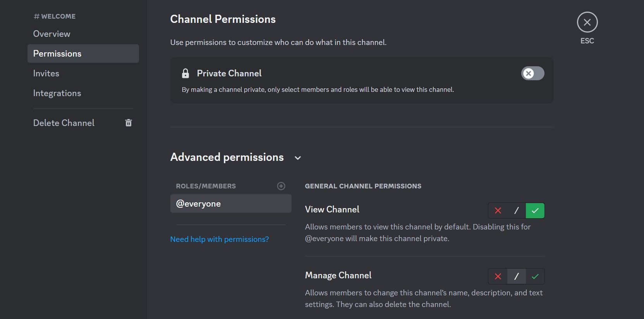Click the hashtag icon beside WELCOME
This screenshot has height=319, width=644.
pyautogui.click(x=37, y=16)
